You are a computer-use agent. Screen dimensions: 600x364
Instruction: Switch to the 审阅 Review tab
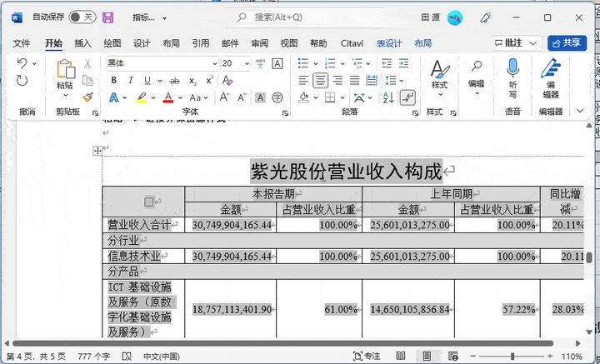[x=259, y=43]
